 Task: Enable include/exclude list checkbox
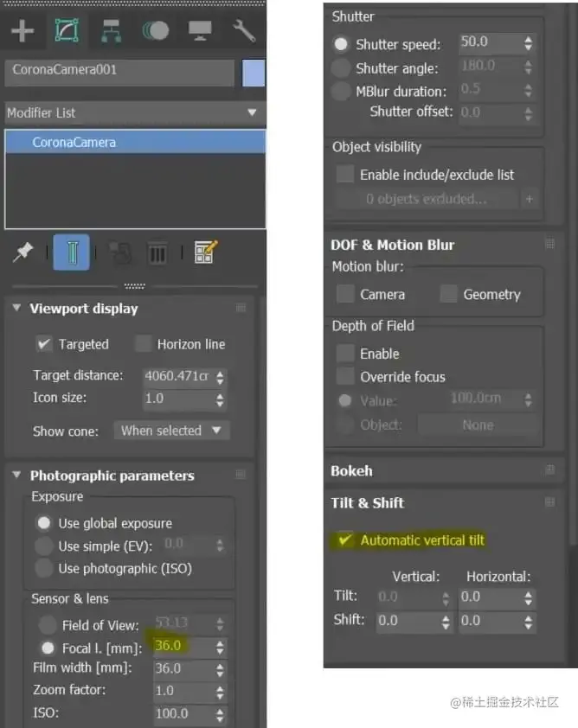click(x=344, y=174)
